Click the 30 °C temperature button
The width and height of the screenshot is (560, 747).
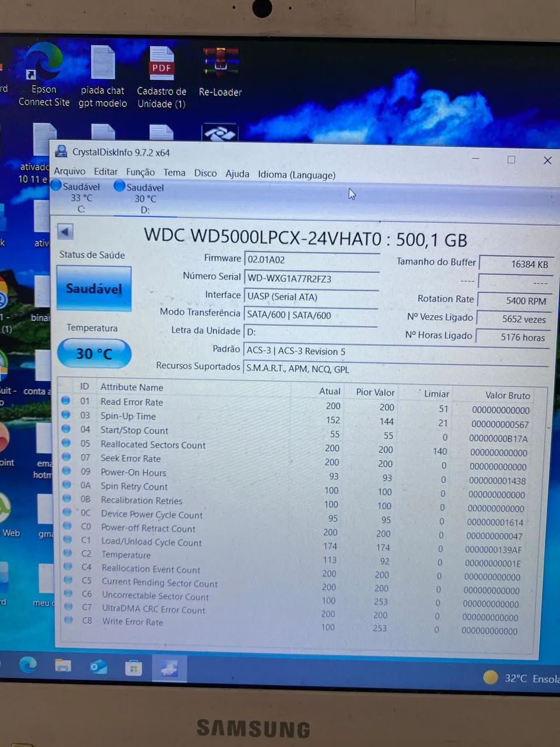94,353
